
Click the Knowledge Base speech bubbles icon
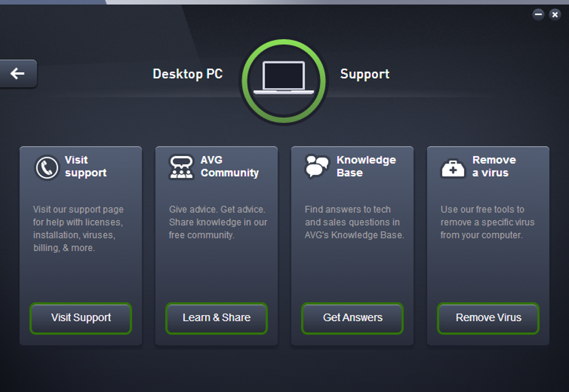pos(317,166)
